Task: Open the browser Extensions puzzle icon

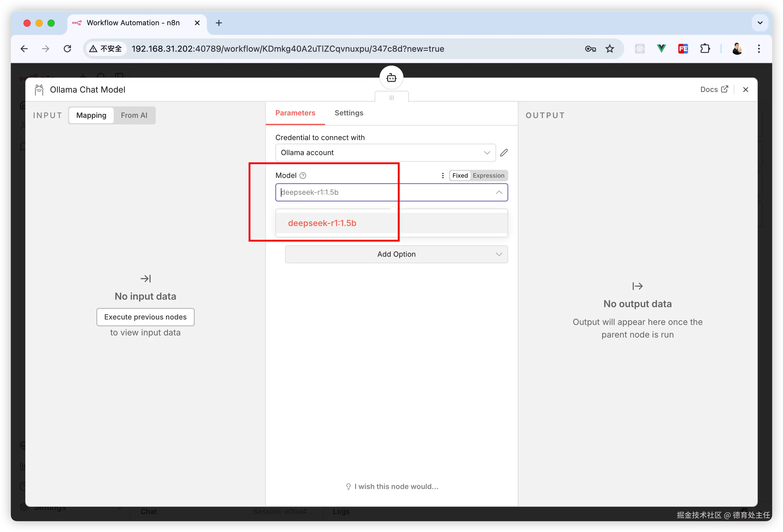Action: [x=705, y=49]
